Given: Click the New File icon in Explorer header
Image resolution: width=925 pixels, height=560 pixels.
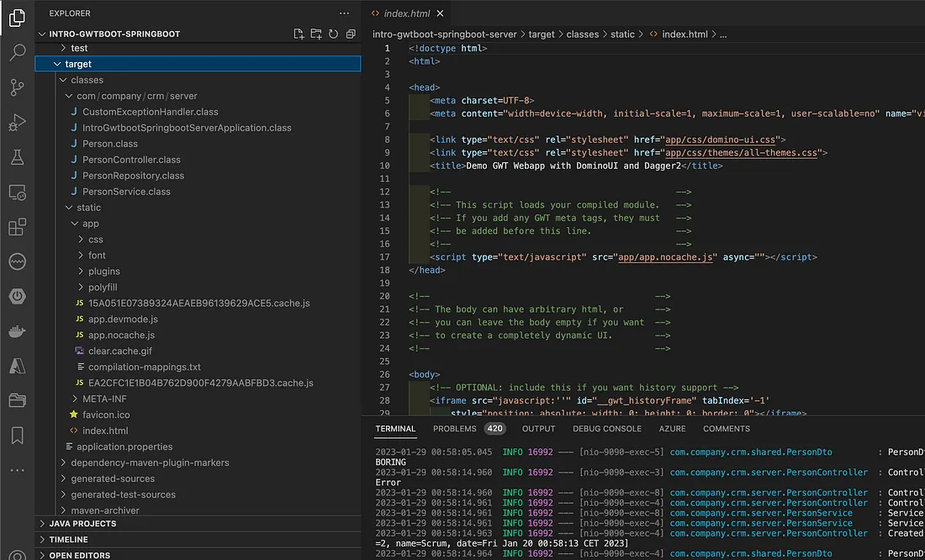Looking at the screenshot, I should coord(299,34).
